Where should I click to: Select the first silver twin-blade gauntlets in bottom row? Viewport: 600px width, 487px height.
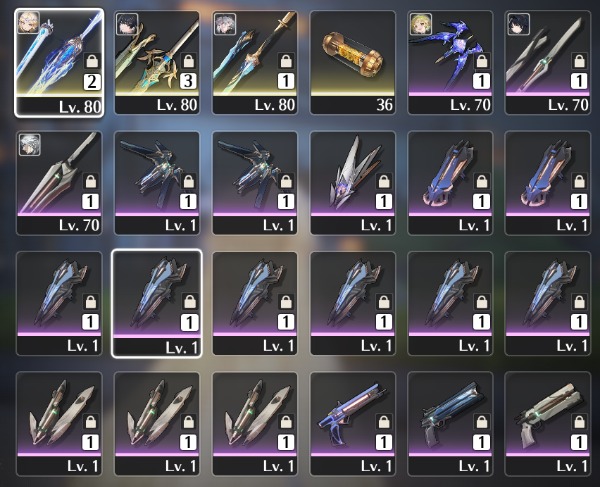tap(59, 423)
